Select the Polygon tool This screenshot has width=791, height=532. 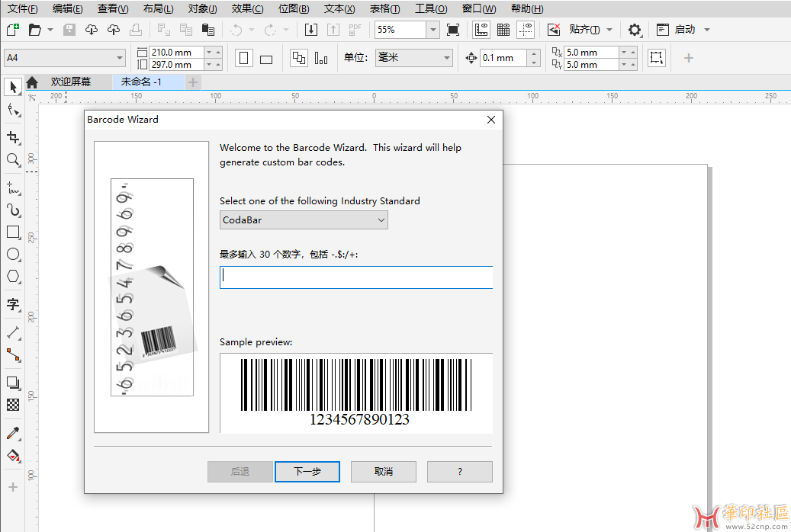(x=13, y=277)
